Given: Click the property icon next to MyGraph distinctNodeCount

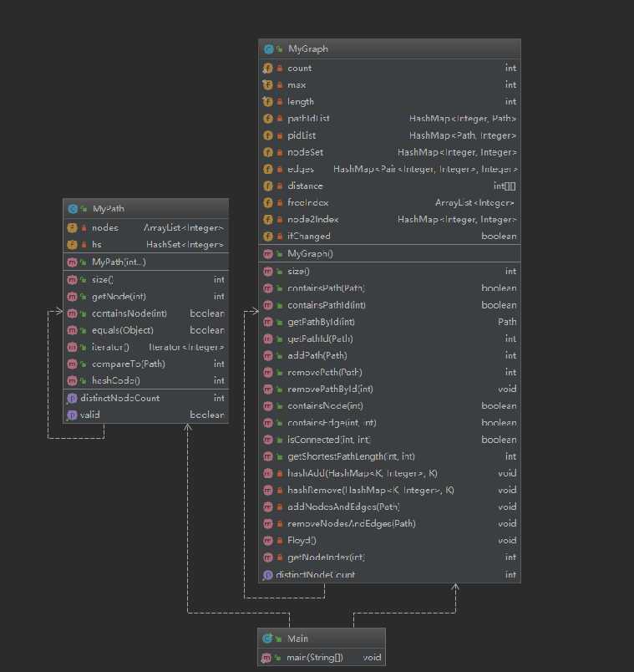Looking at the screenshot, I should 268,575.
